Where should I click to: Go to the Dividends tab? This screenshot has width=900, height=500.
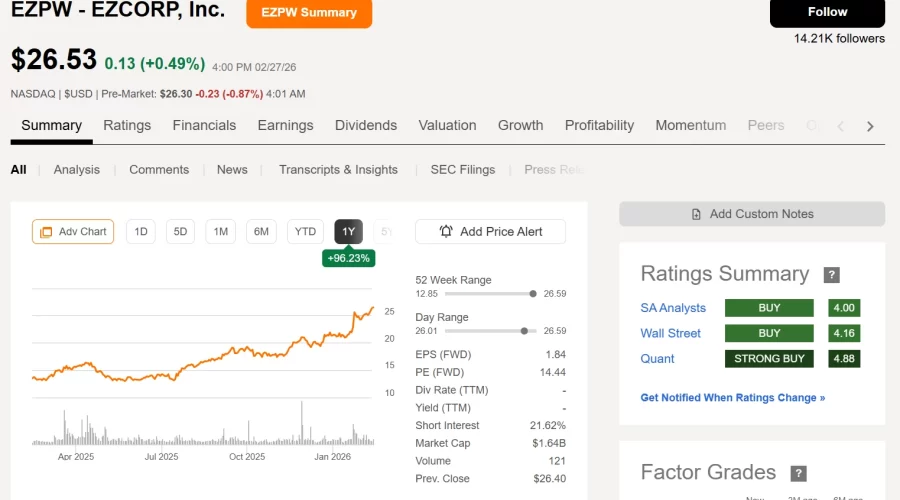[x=366, y=125]
